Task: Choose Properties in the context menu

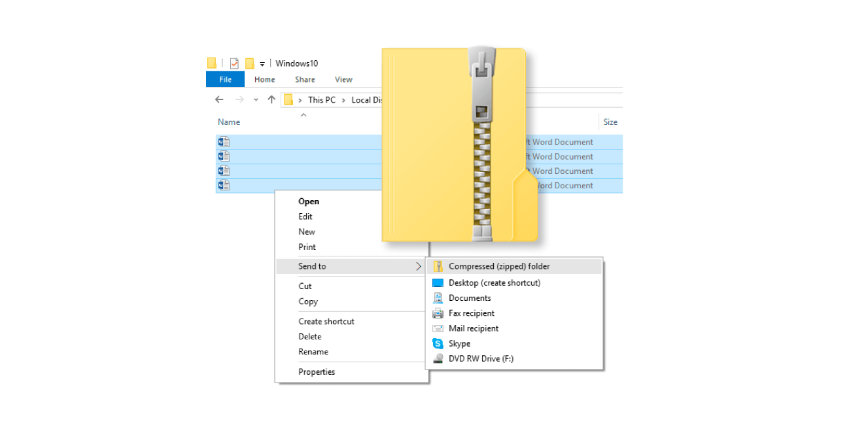Action: (317, 372)
